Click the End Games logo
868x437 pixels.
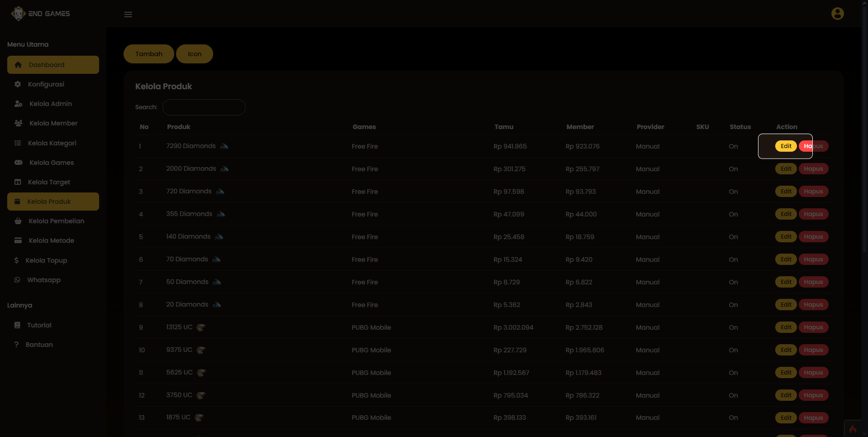click(40, 14)
